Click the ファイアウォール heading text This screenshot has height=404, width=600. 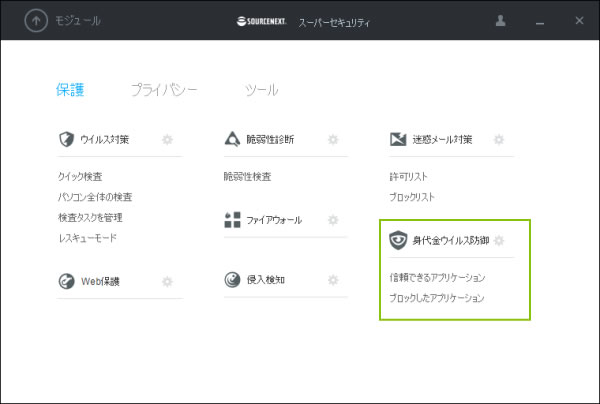pos(274,220)
